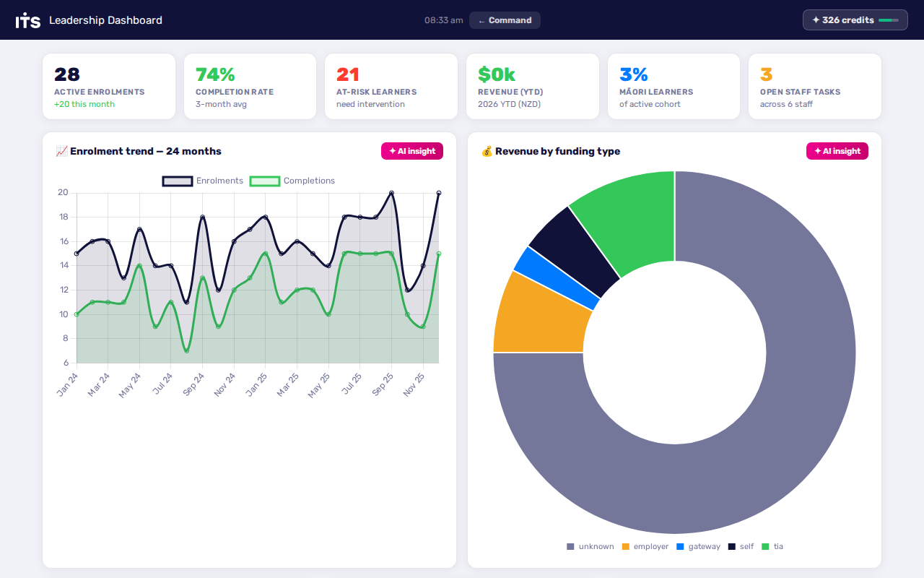Toggle Enrolments series in chart legend
Screen dimensions: 924x578
pyautogui.click(x=203, y=181)
